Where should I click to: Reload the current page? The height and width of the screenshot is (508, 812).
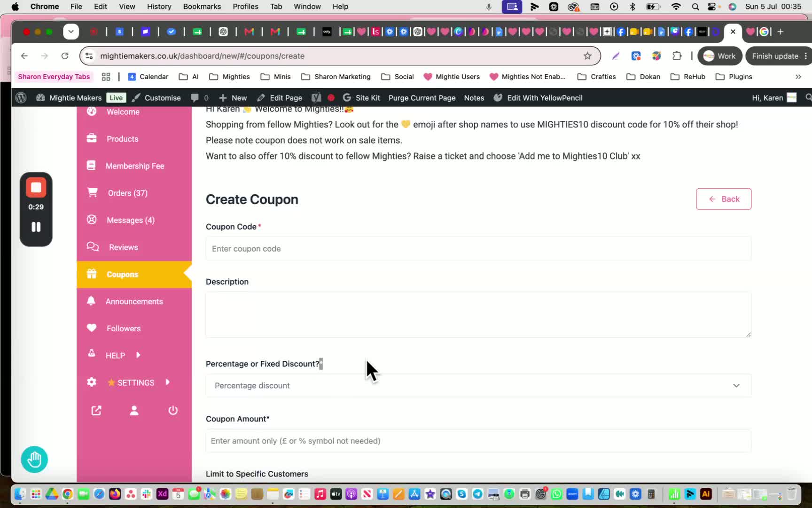point(65,56)
